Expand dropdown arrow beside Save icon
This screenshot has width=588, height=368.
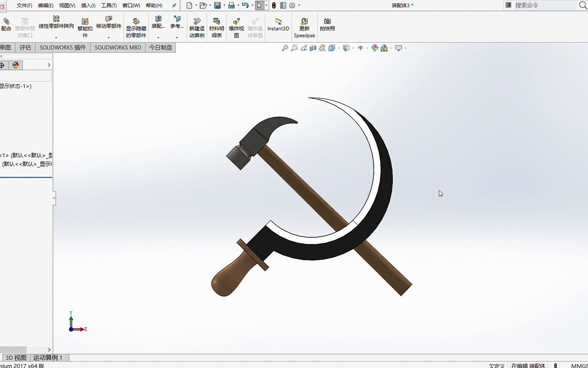tap(224, 5)
